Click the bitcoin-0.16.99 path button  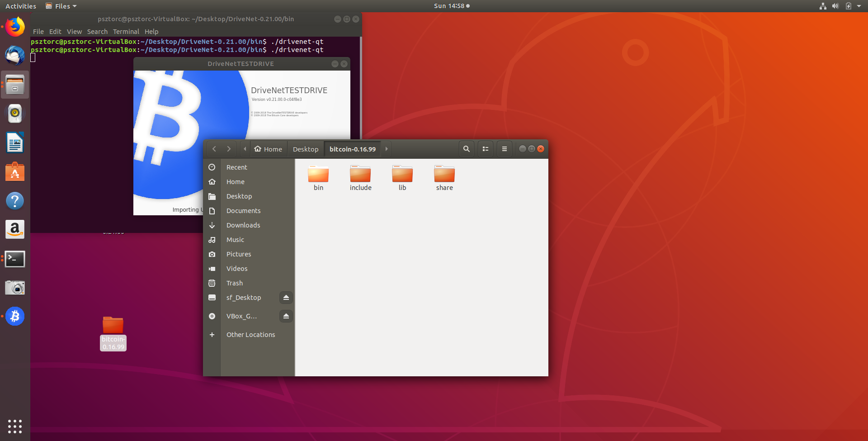click(x=353, y=149)
